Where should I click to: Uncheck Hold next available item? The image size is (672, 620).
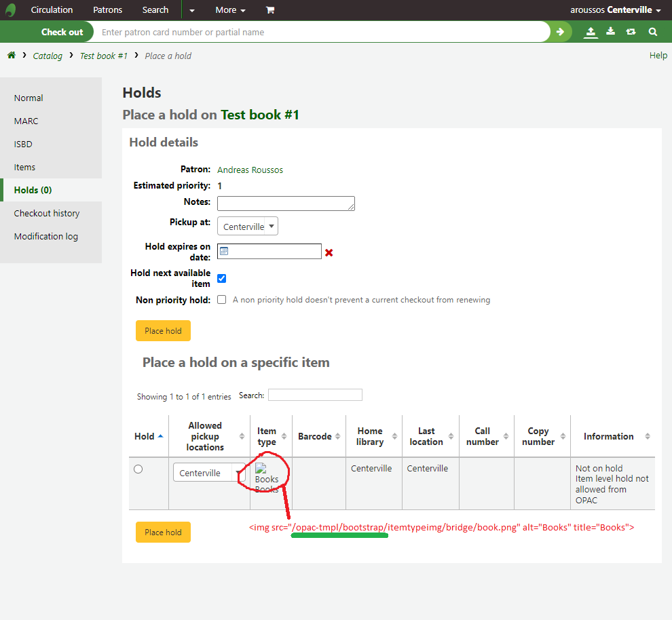221,278
